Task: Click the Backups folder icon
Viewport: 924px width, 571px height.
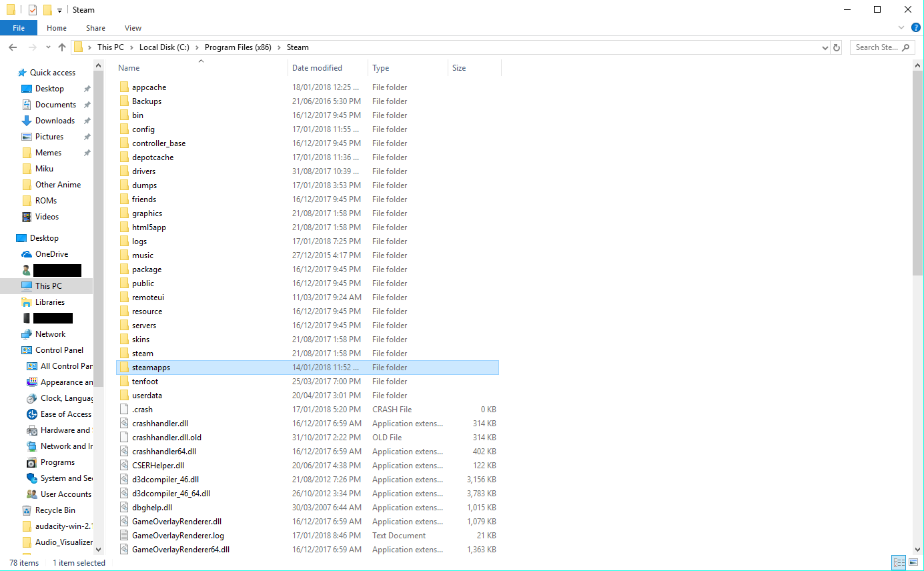Action: (124, 101)
